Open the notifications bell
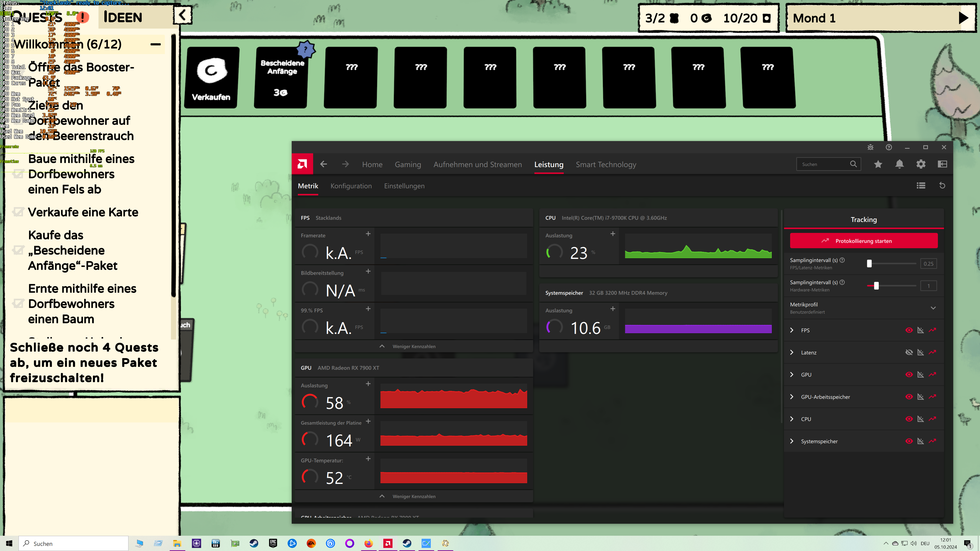 coord(899,164)
